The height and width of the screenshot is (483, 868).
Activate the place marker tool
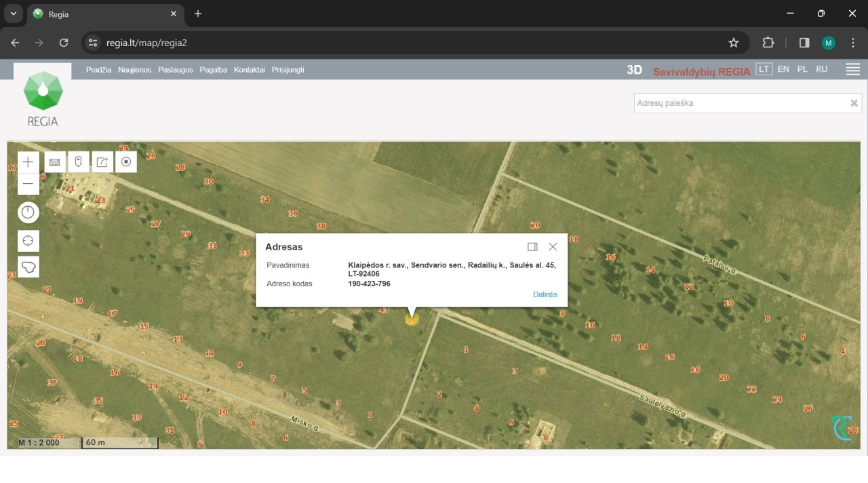click(x=79, y=162)
